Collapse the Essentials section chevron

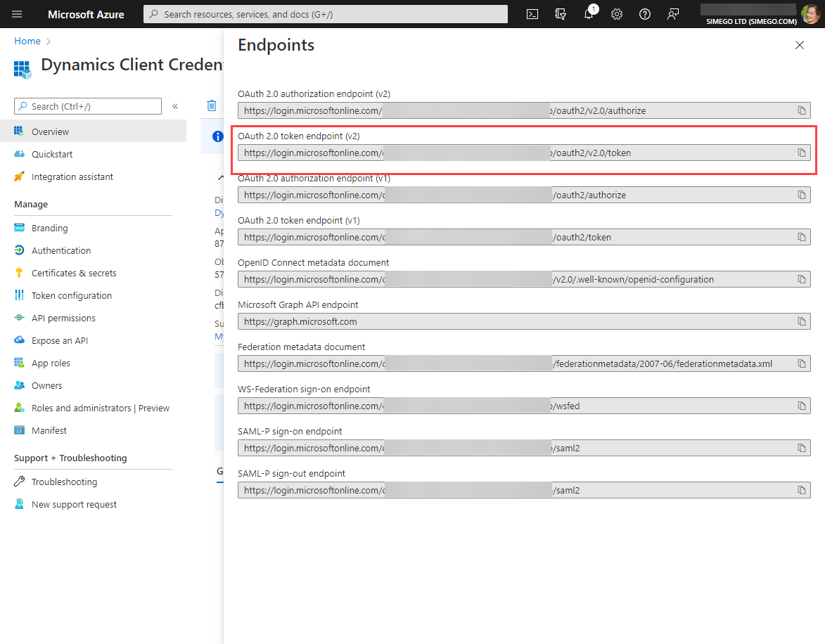(x=220, y=178)
